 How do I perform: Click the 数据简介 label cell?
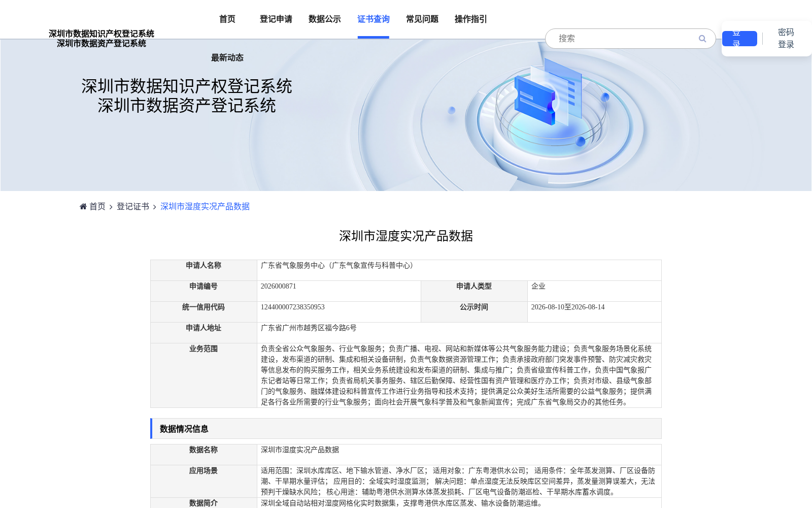[204, 503]
